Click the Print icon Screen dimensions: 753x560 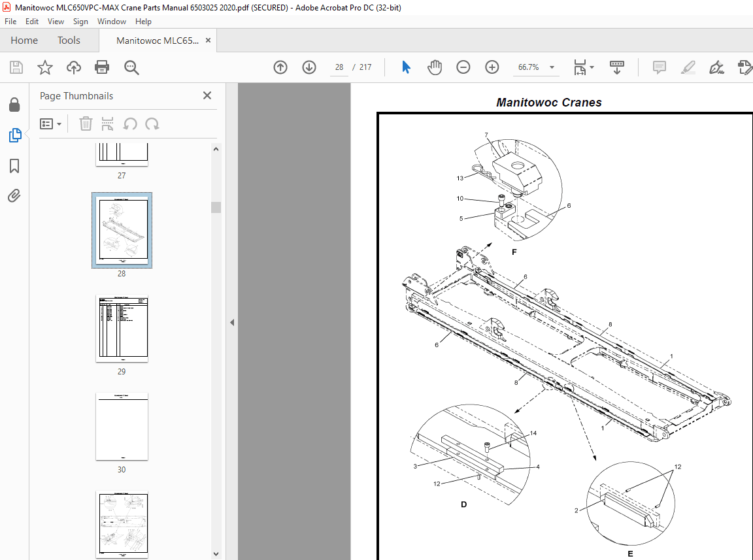tap(103, 67)
